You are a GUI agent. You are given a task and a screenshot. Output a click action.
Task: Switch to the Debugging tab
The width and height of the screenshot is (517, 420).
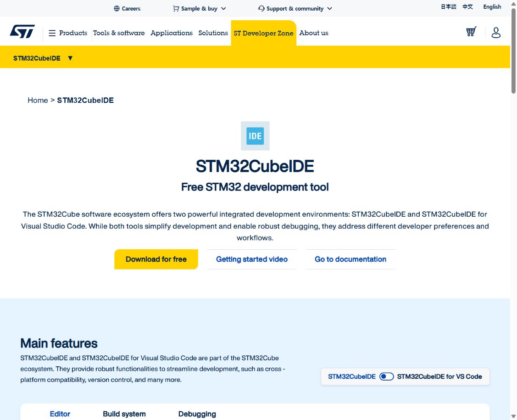[x=197, y=414]
